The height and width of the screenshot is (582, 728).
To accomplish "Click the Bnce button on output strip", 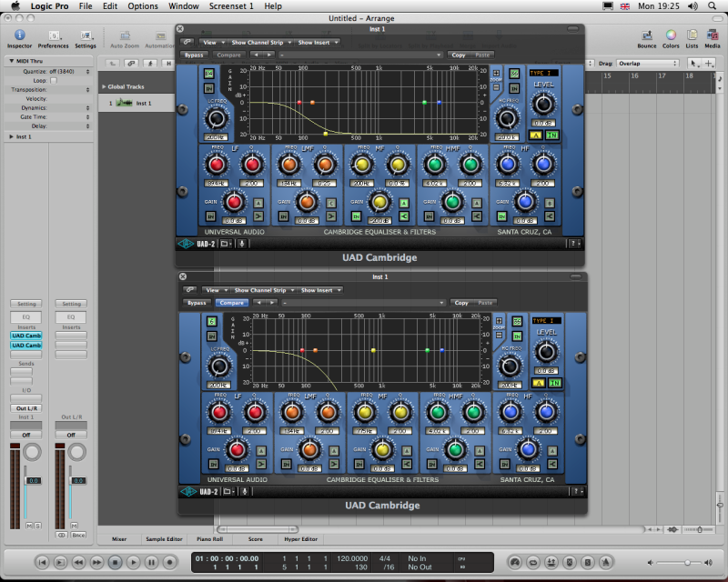I will tap(78, 535).
